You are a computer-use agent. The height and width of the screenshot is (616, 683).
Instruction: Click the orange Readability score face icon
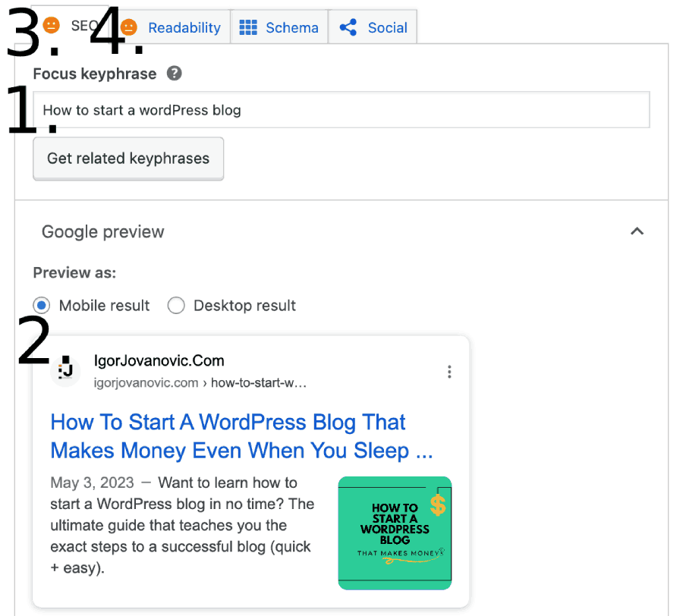[x=128, y=27]
